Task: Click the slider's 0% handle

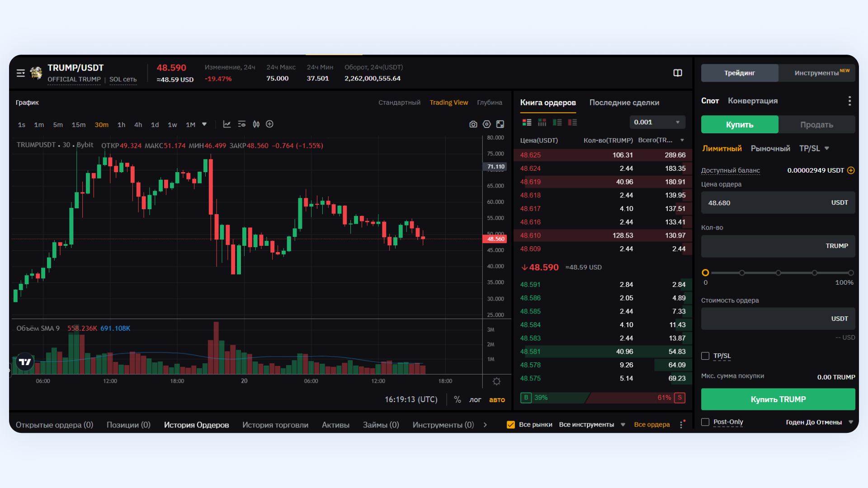Action: tap(705, 273)
